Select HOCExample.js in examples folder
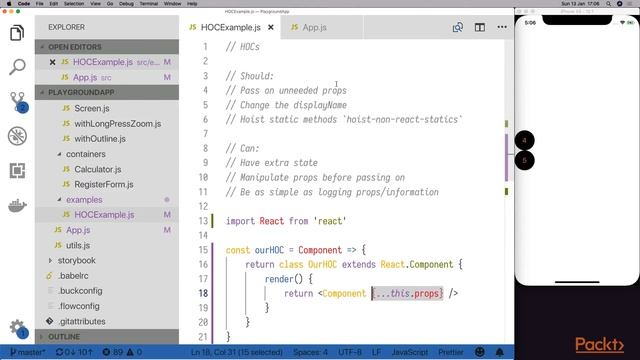640x360 pixels. pyautogui.click(x=107, y=215)
